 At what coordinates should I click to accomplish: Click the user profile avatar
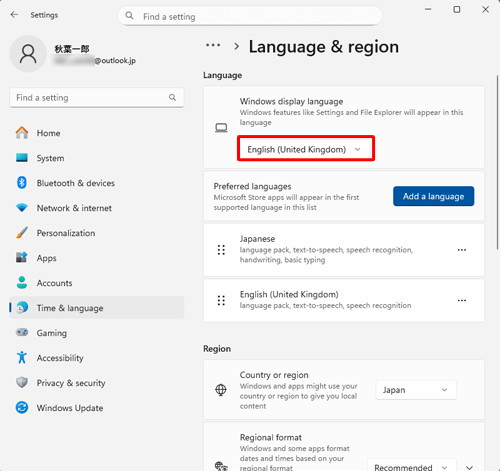[28, 54]
